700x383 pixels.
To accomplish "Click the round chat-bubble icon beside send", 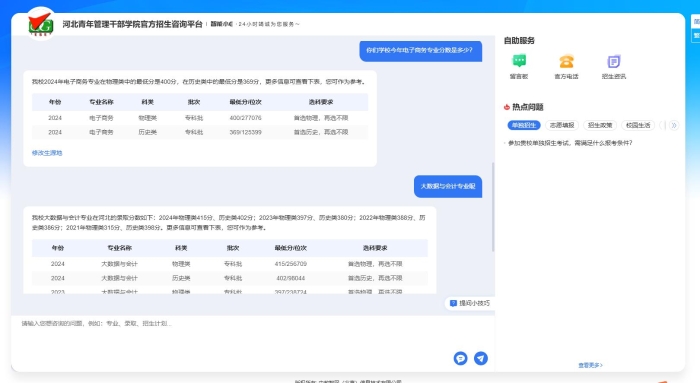I will [x=460, y=358].
